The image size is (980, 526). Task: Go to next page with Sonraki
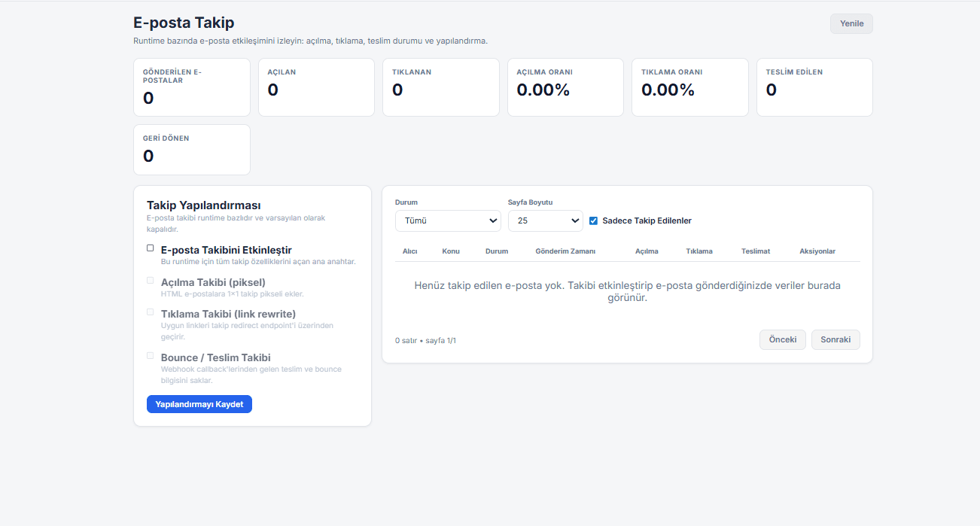tap(835, 339)
